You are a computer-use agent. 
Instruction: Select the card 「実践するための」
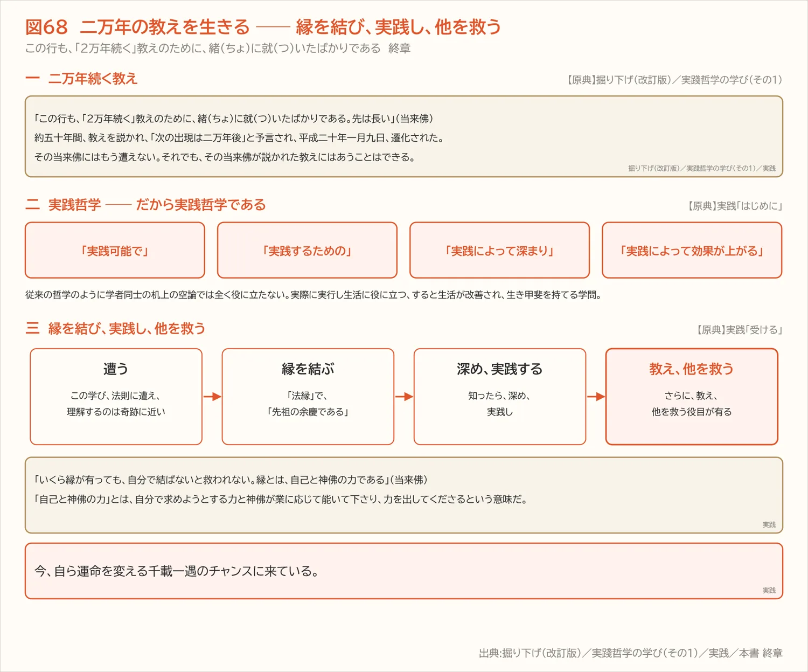tap(307, 250)
